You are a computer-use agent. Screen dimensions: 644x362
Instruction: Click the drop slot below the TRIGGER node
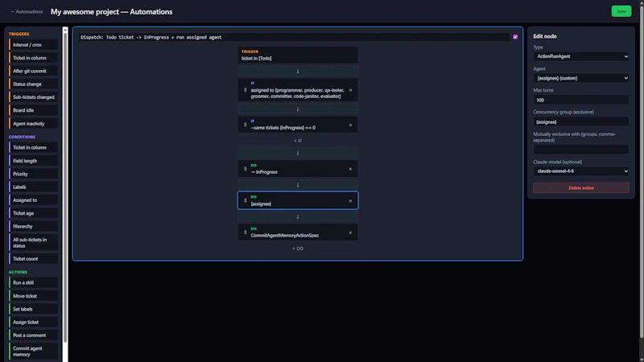pos(298,71)
